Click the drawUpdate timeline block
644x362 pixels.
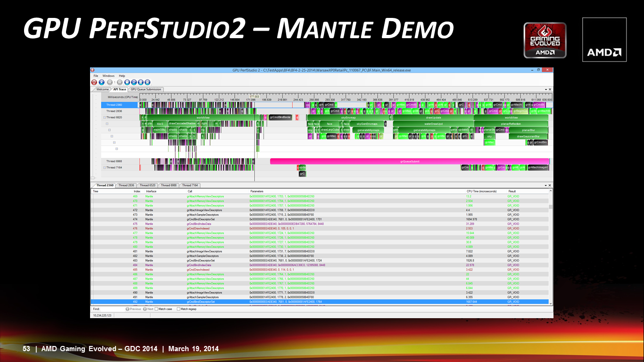click(x=433, y=117)
